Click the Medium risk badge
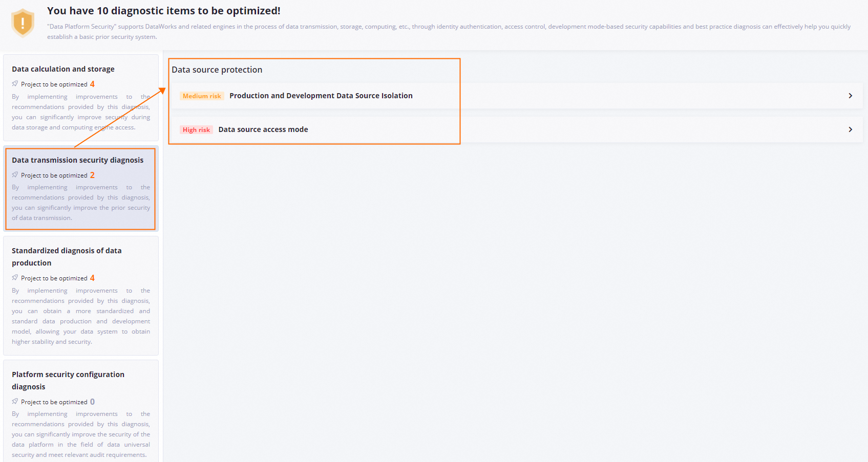Screen dimensions: 868x462 202,96
